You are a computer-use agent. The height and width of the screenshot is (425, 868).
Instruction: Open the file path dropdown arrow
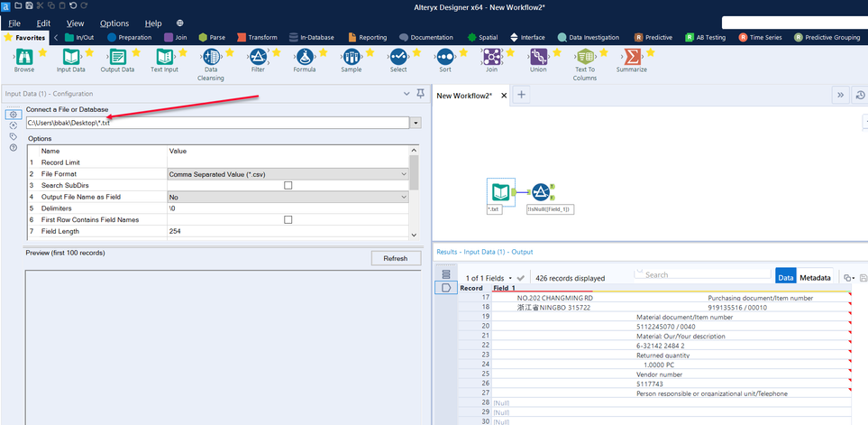[x=416, y=123]
